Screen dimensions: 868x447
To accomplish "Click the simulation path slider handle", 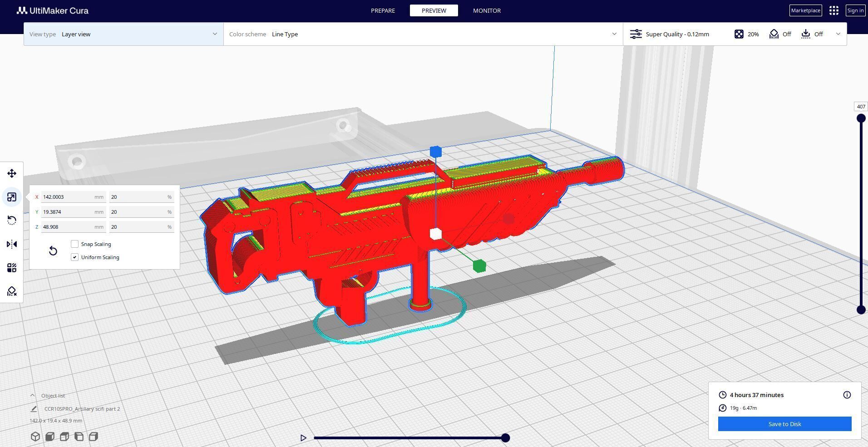I will point(505,438).
